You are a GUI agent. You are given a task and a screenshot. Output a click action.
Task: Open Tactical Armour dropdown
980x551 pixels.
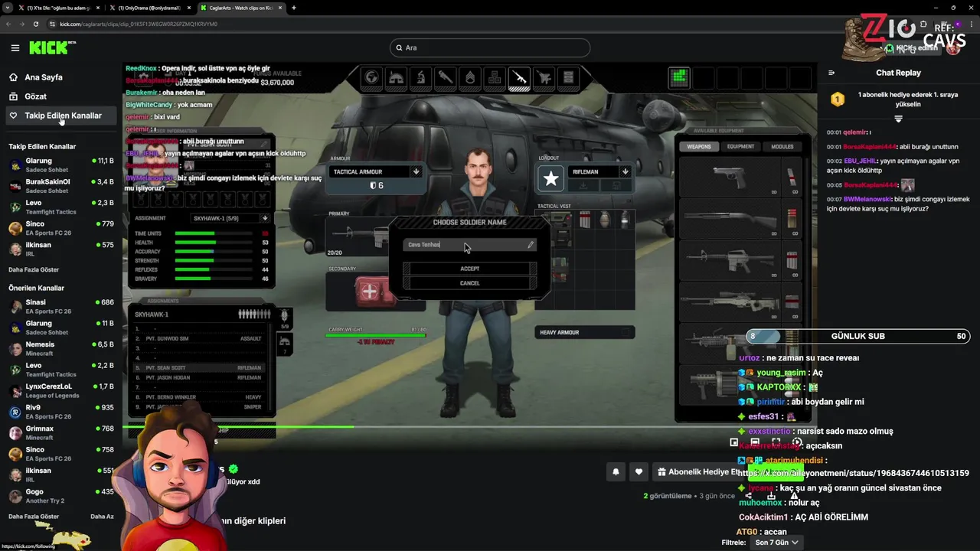(375, 171)
